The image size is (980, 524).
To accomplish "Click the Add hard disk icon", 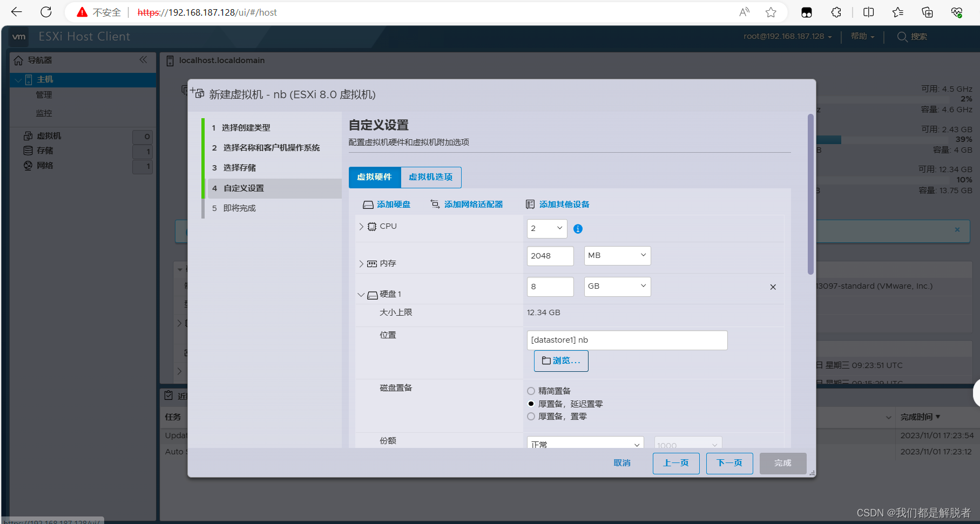I will (x=368, y=205).
